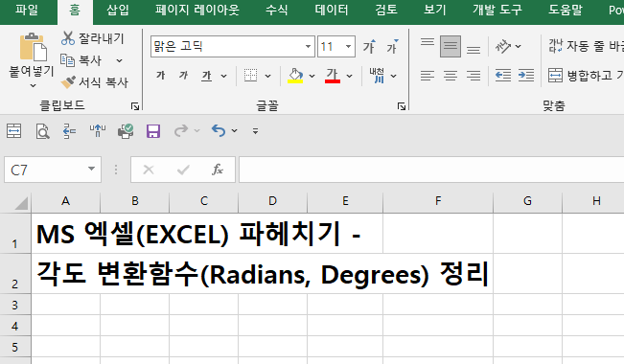Open font color dropdown arrow
The height and width of the screenshot is (364, 624).
pos(350,76)
